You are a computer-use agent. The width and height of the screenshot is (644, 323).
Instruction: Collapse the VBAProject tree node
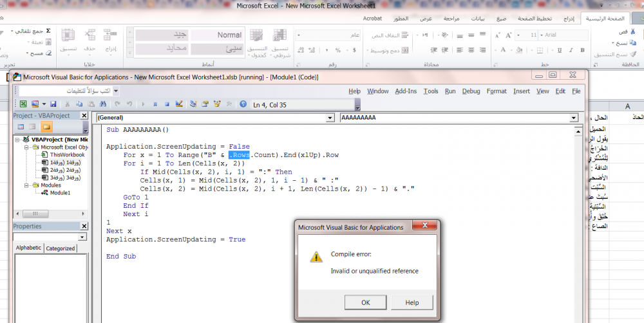coord(17,140)
